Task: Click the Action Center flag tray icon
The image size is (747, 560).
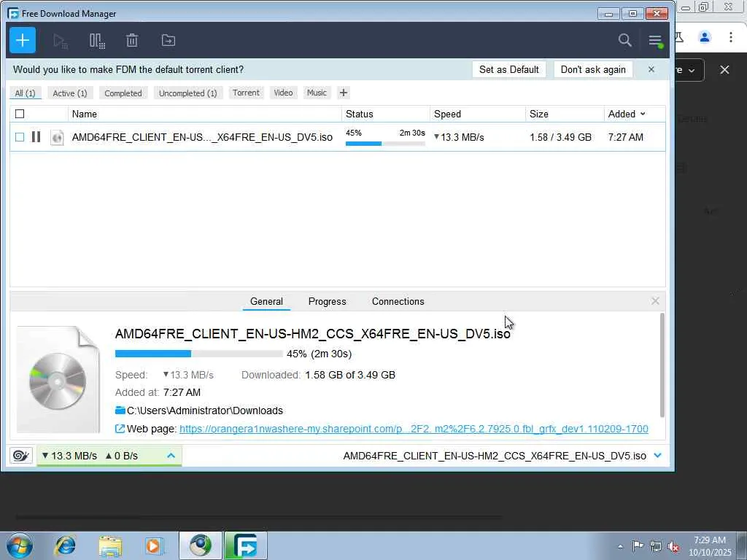Action: coord(638,546)
